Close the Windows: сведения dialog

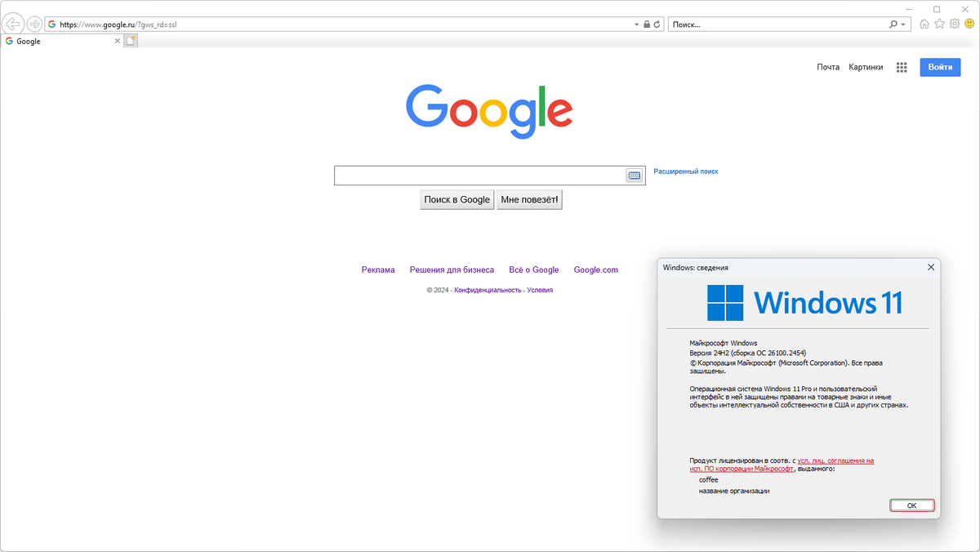tap(930, 267)
